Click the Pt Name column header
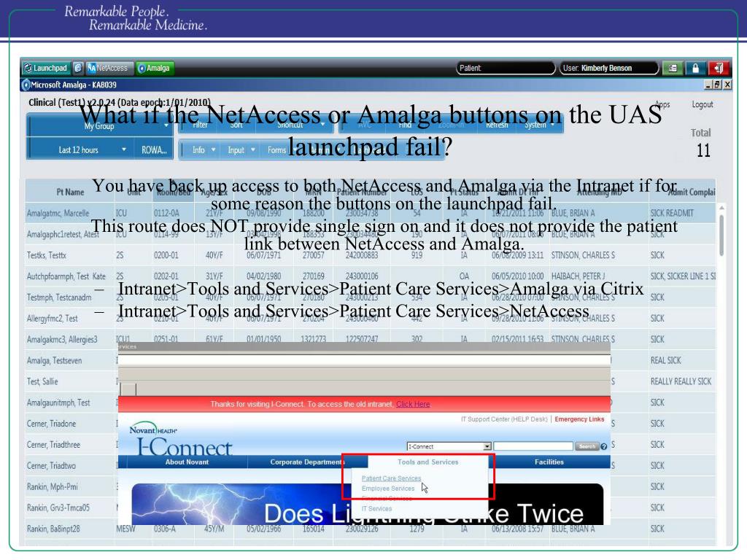This screenshot has height=560, width=747. pyautogui.click(x=69, y=192)
